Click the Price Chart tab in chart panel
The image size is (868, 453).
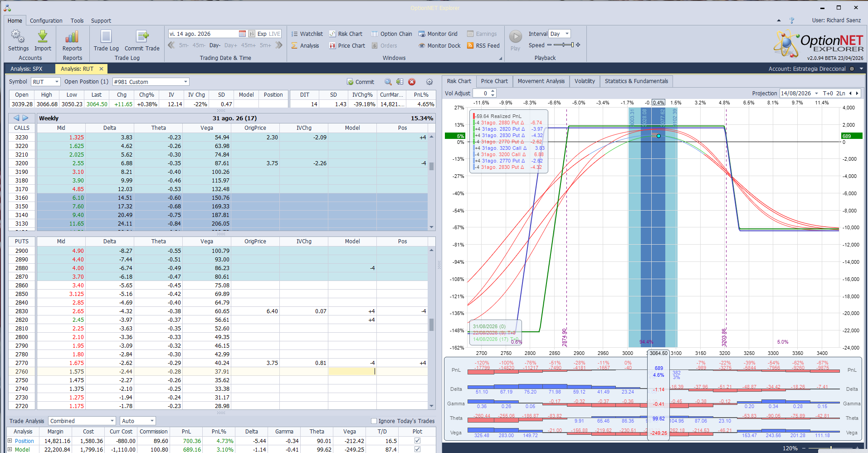[x=494, y=81]
